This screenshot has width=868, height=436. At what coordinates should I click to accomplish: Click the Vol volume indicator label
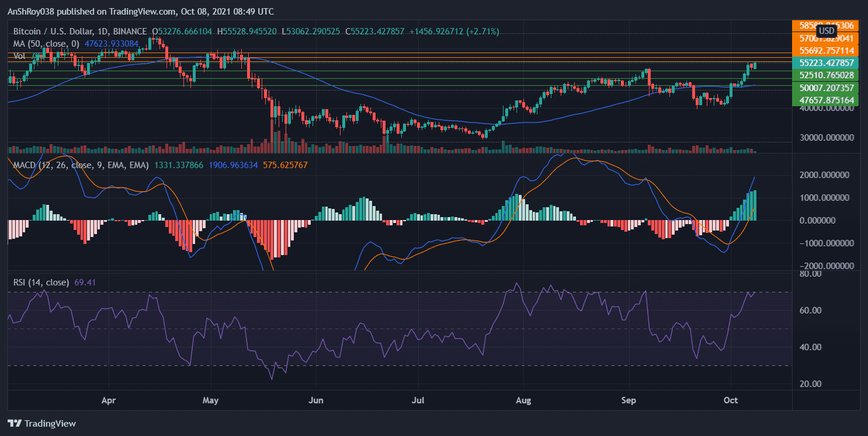click(19, 55)
